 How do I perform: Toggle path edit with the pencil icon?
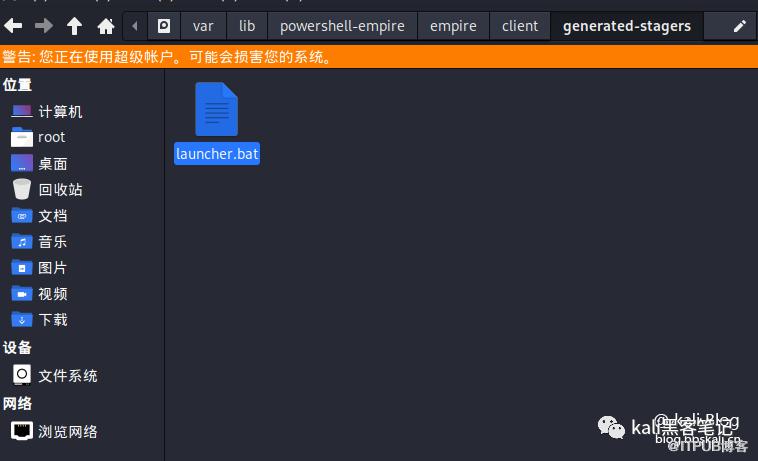[x=739, y=26]
